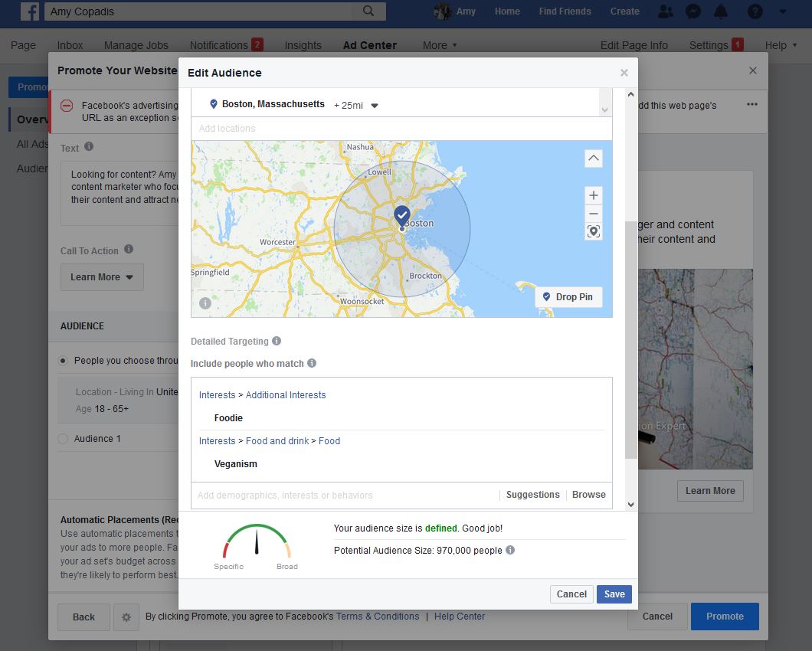812x651 pixels.
Task: Open the Terms & Conditions link
Action: click(378, 617)
